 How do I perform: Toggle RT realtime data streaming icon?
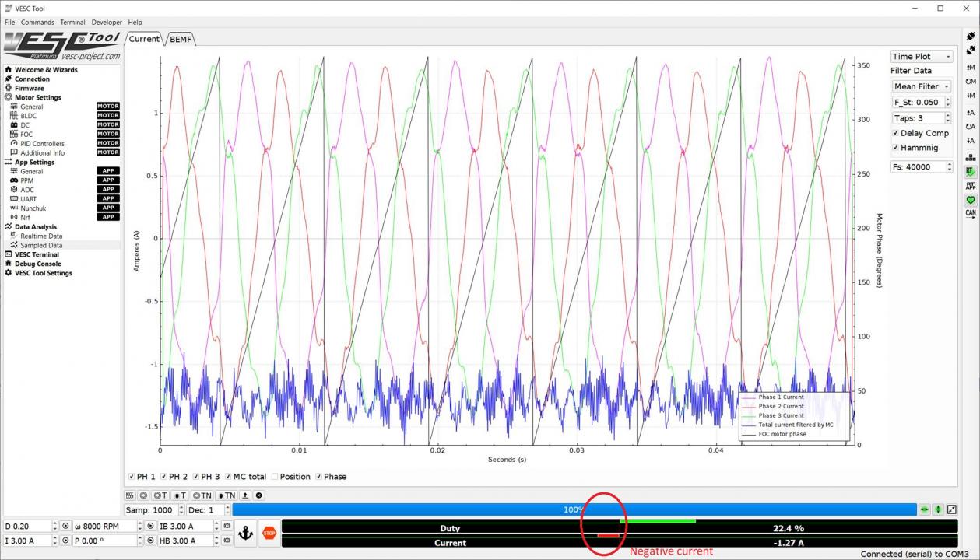(x=970, y=171)
